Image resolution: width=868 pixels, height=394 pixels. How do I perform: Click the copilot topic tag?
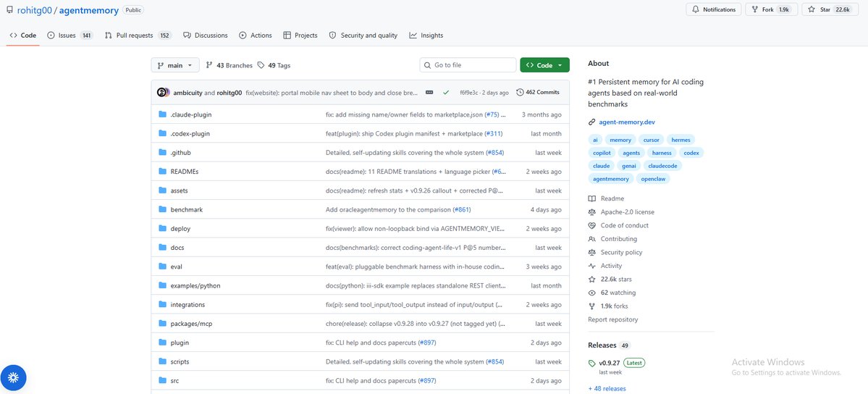point(602,153)
